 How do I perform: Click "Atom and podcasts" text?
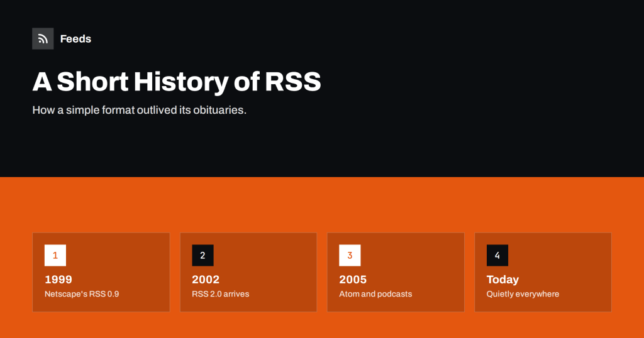tap(375, 293)
